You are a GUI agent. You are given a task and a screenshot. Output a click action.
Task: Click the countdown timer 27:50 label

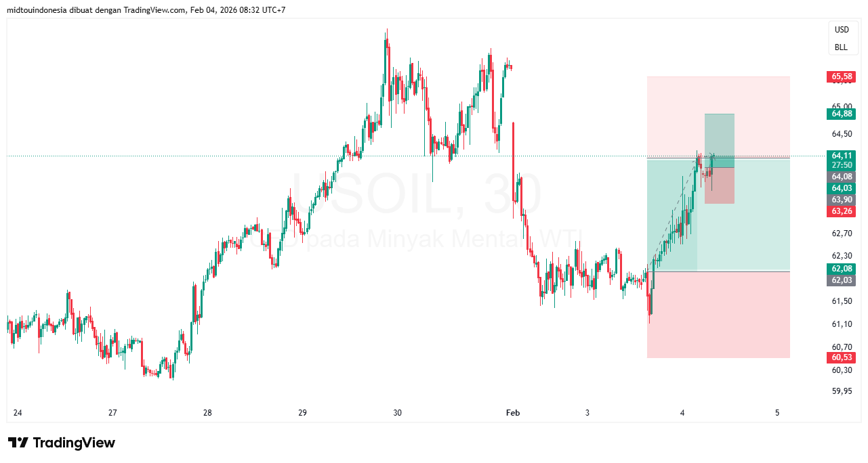pyautogui.click(x=842, y=165)
